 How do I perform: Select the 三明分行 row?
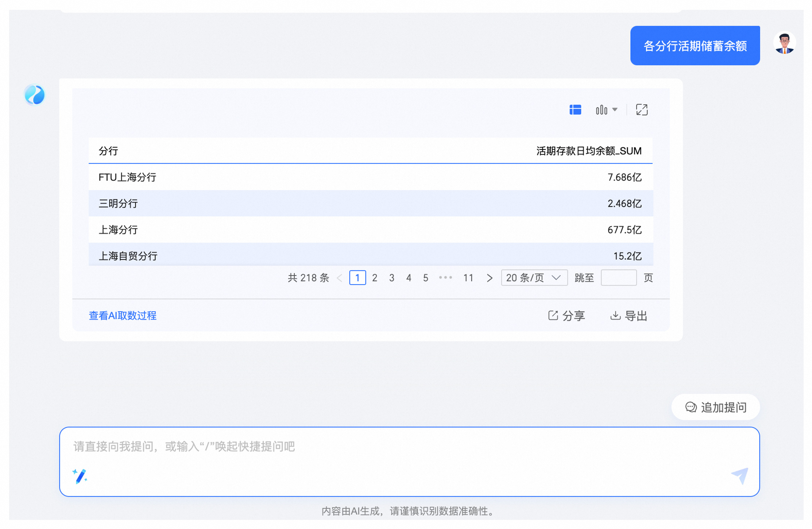tap(371, 203)
